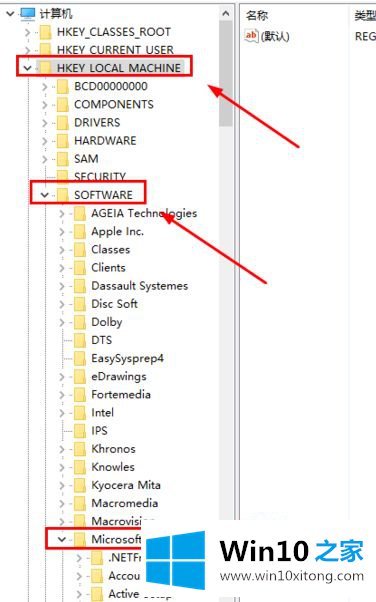Select HKEY_CLASSES_ROOT key
The height and width of the screenshot is (602, 376).
[x=114, y=32]
